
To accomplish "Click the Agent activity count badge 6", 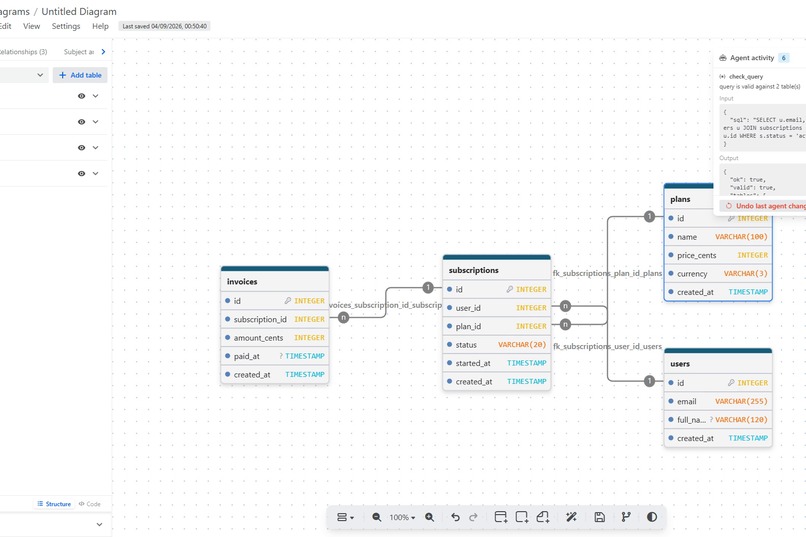I will point(783,58).
